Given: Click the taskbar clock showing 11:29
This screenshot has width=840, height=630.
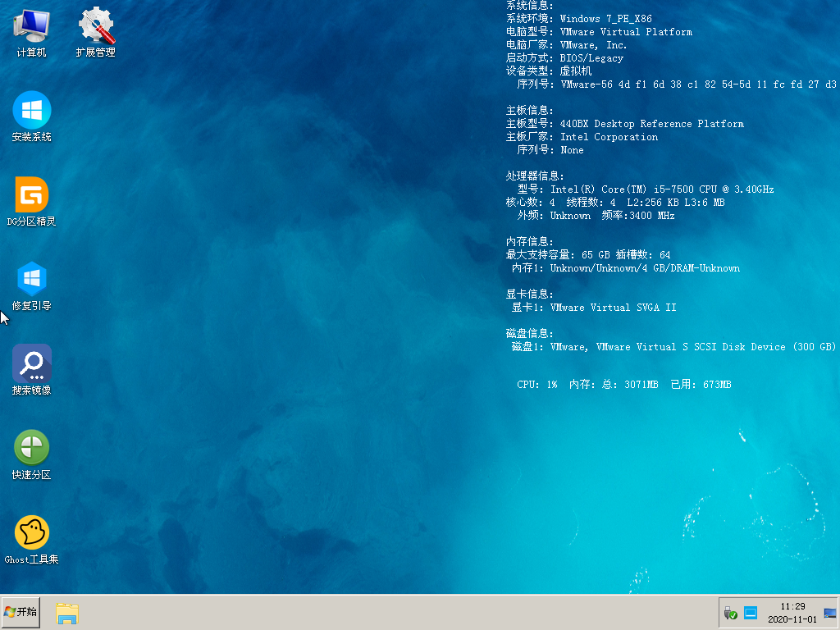Looking at the screenshot, I should 792,606.
